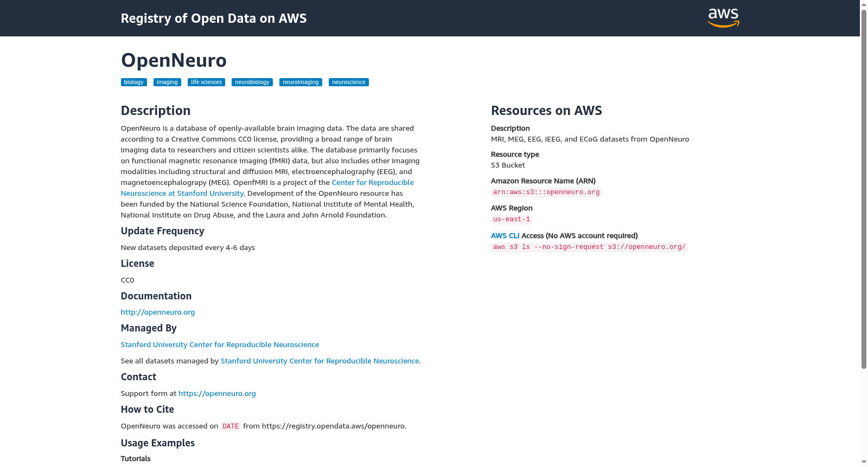
Task: Open the 'See all datasets managed by' Stanford link
Action: point(320,361)
